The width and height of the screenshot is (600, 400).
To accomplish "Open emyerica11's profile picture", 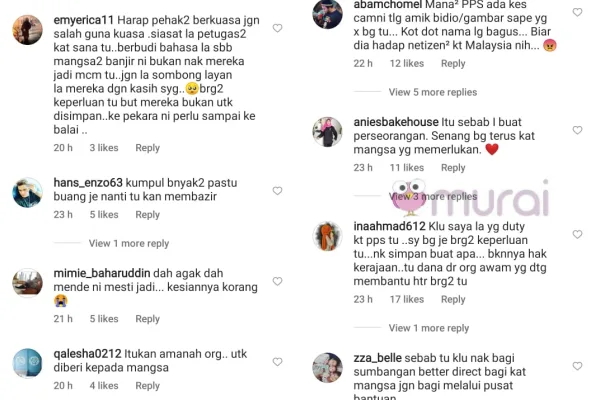I will pos(28,30).
